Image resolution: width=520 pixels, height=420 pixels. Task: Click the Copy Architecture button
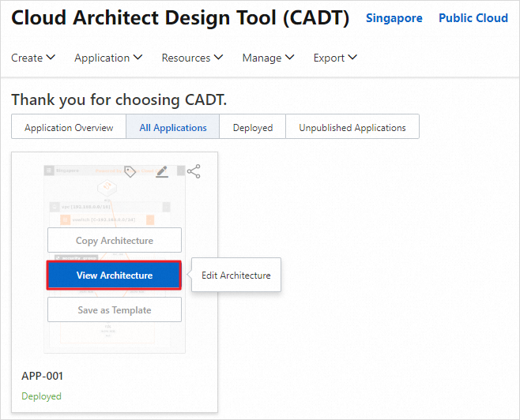pos(115,241)
